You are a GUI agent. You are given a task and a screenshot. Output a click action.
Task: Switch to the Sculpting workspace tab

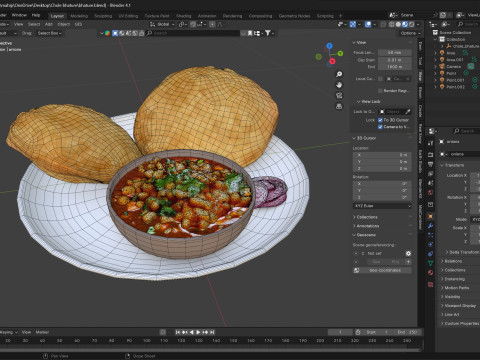(x=103, y=16)
